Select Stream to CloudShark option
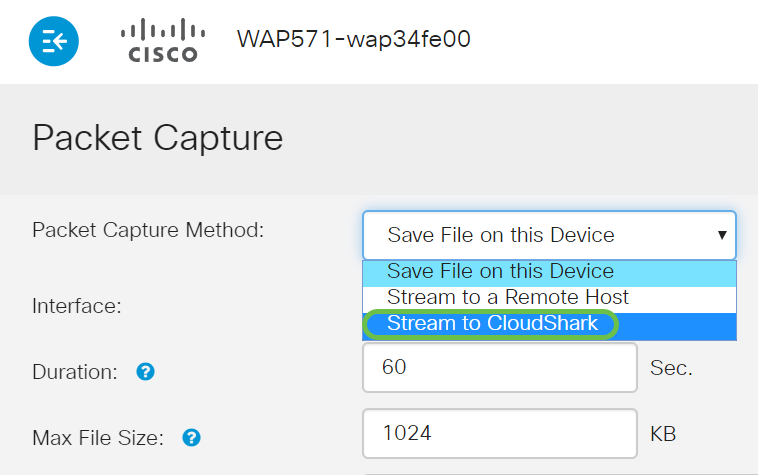Screen dimensions: 758x475 pos(492,323)
